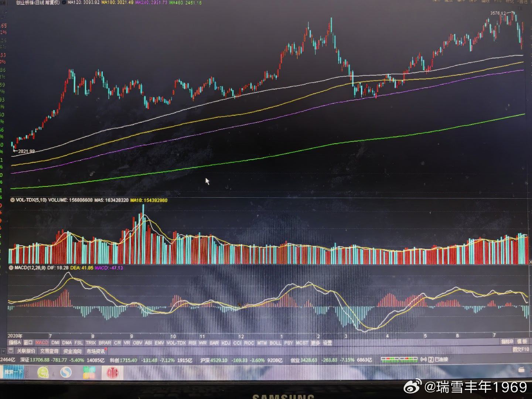
Task: Open the Sogou browser taskbar icon
Action: pyautogui.click(x=66, y=372)
